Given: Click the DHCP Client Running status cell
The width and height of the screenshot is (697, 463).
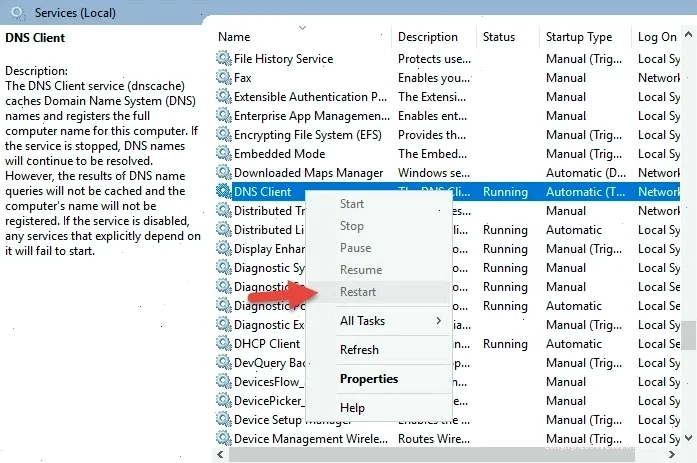Looking at the screenshot, I should (x=505, y=344).
